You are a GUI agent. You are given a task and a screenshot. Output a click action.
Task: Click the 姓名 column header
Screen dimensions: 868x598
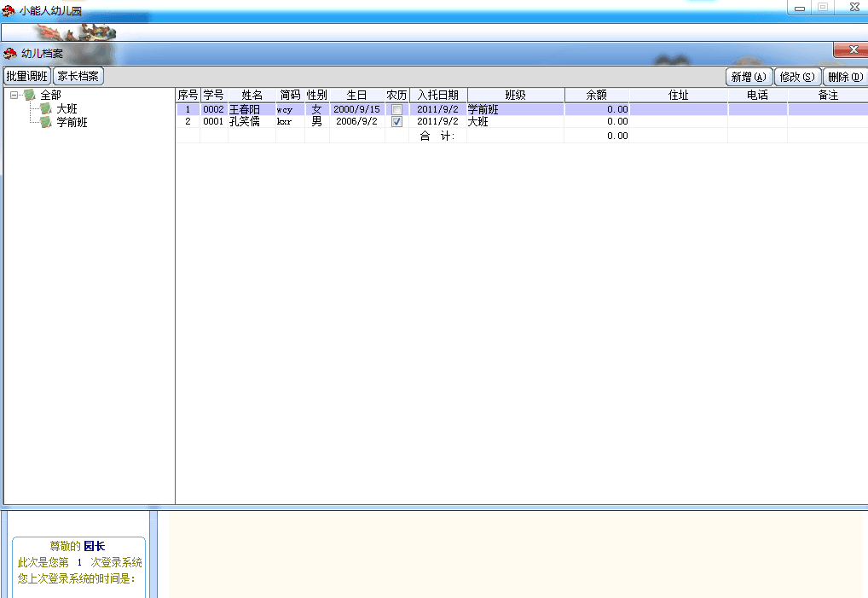pyautogui.click(x=252, y=96)
